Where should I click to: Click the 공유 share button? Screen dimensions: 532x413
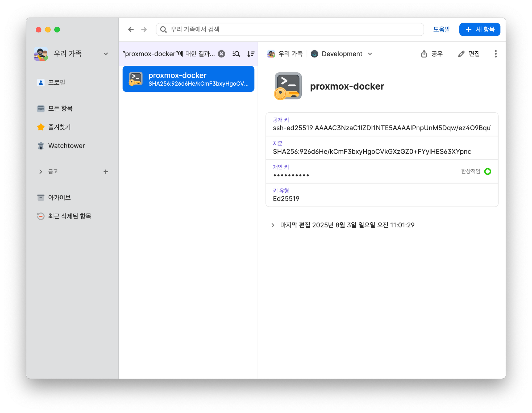click(432, 54)
